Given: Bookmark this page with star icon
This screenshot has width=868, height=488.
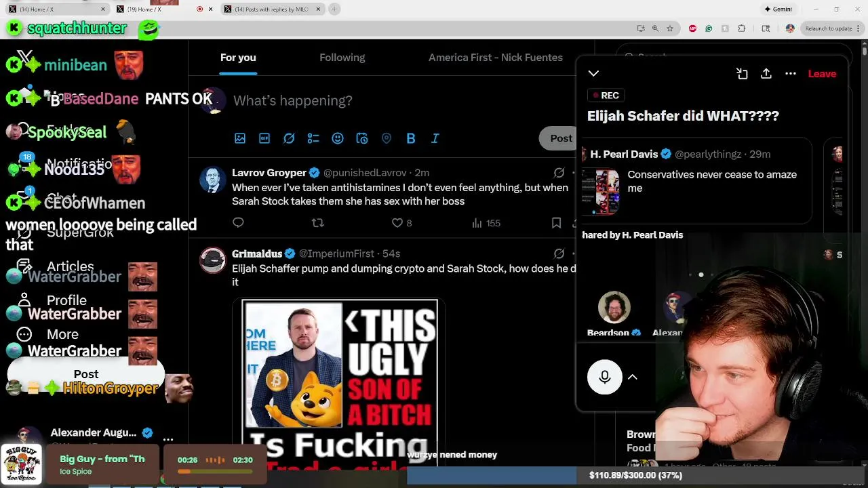Looking at the screenshot, I should (670, 28).
